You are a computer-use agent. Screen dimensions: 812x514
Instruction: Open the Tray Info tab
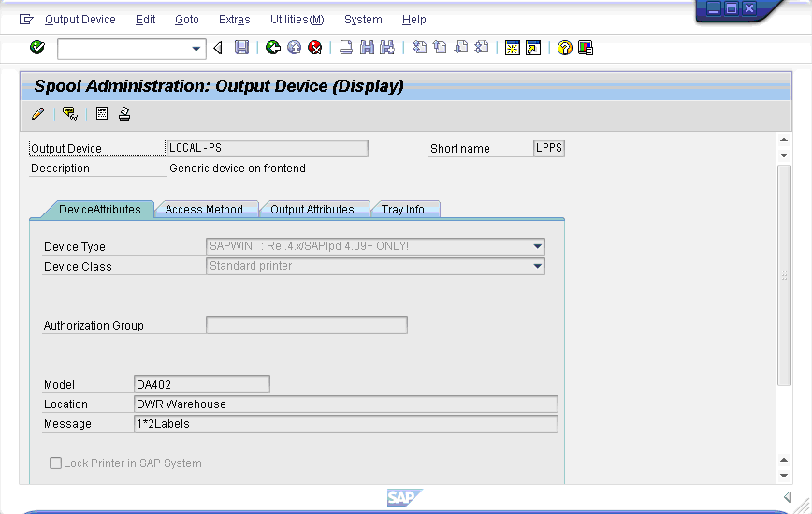pos(403,210)
